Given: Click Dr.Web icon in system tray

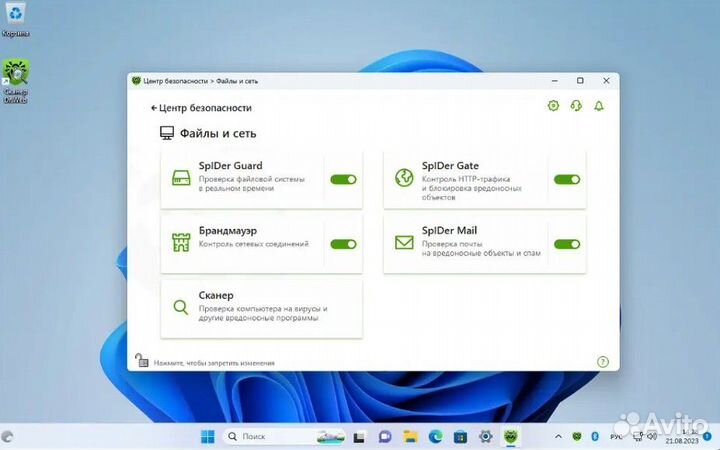Looking at the screenshot, I should point(577,436).
